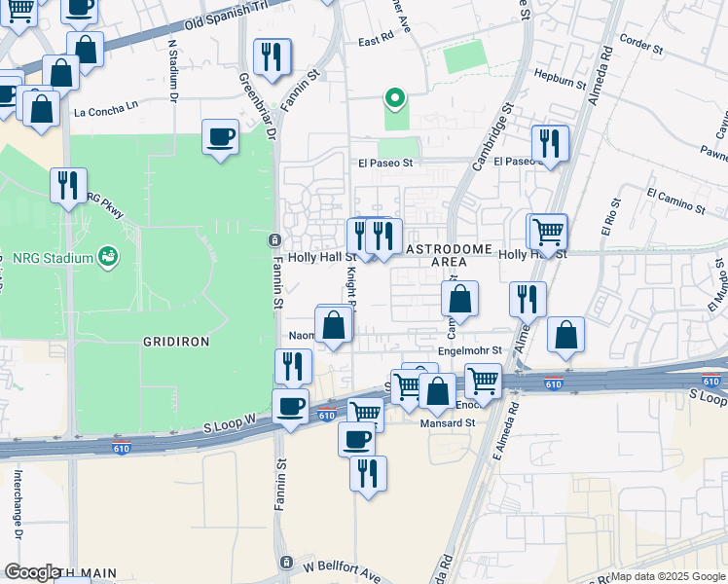
Task: Click the NRG Stadium text label
Action: 53,258
